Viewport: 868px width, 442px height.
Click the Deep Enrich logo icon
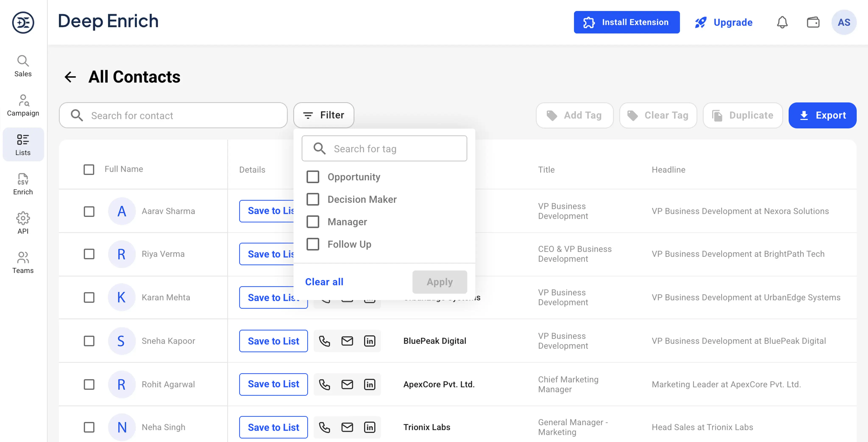coord(23,22)
